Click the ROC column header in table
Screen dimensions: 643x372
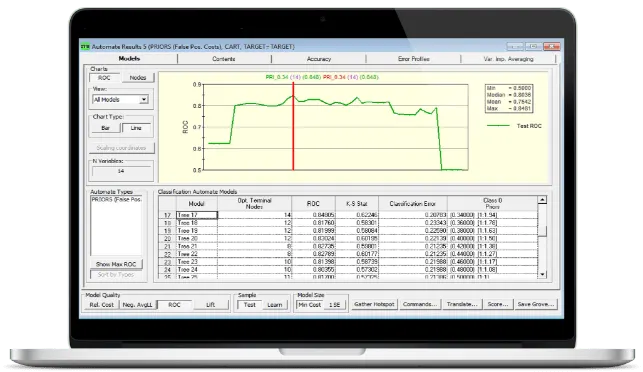[313, 203]
